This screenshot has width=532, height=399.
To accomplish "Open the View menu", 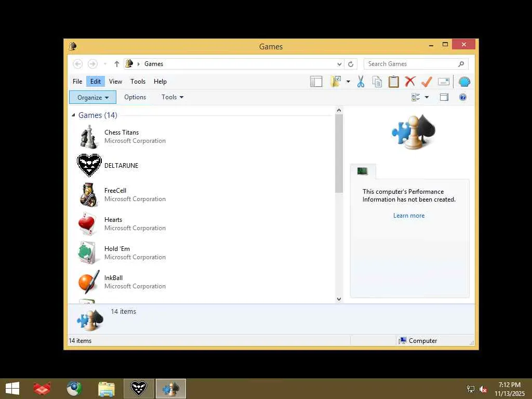I will click(x=115, y=82).
